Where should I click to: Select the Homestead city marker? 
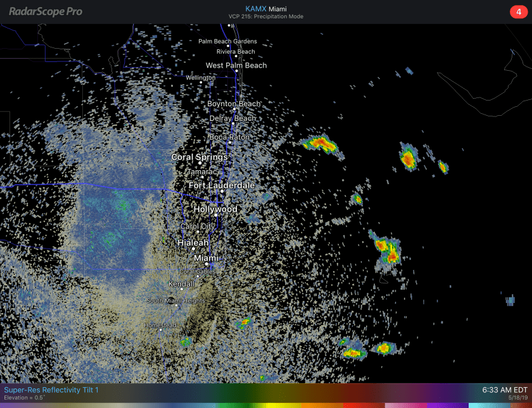coord(160,330)
